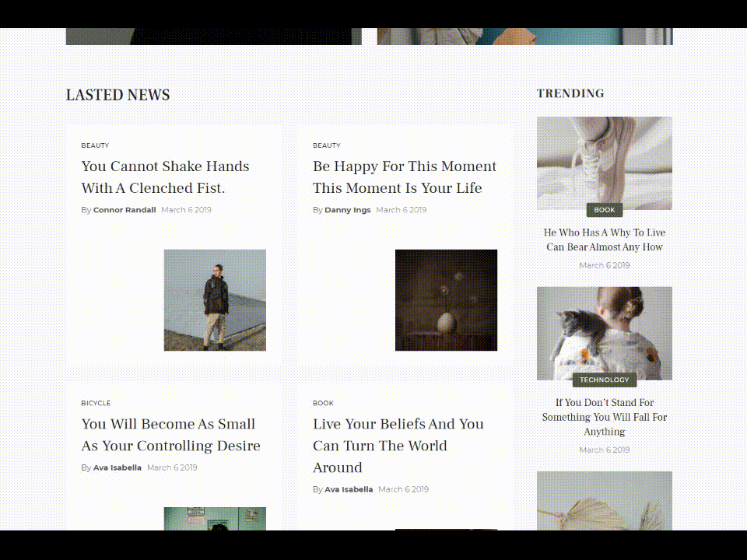Open the "Be Happy For This Moment" article
The height and width of the screenshot is (560, 747).
[404, 177]
